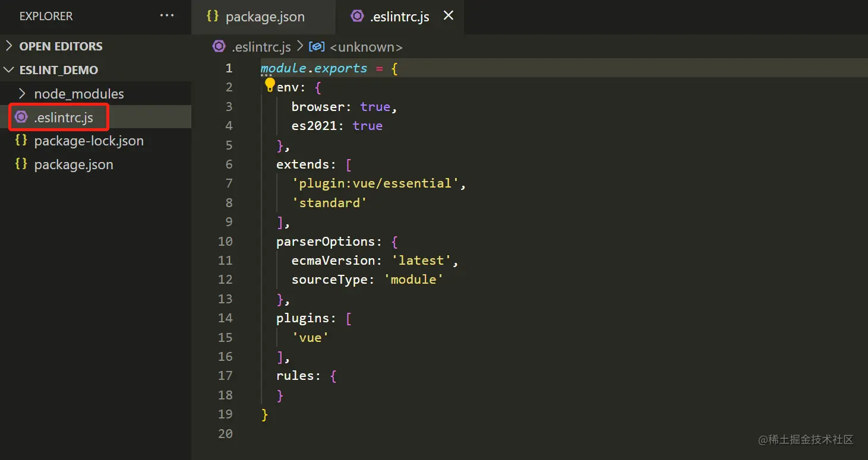Click the 'extends' property name
Image resolution: width=868 pixels, height=460 pixels.
pyautogui.click(x=303, y=164)
